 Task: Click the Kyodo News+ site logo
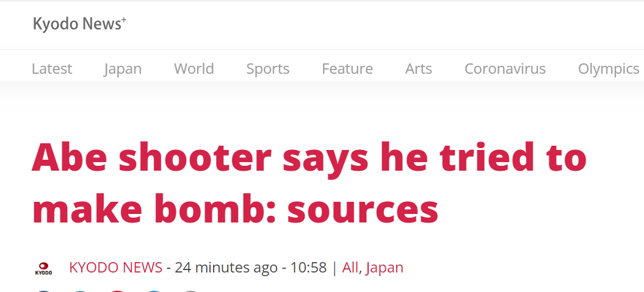[x=79, y=24]
